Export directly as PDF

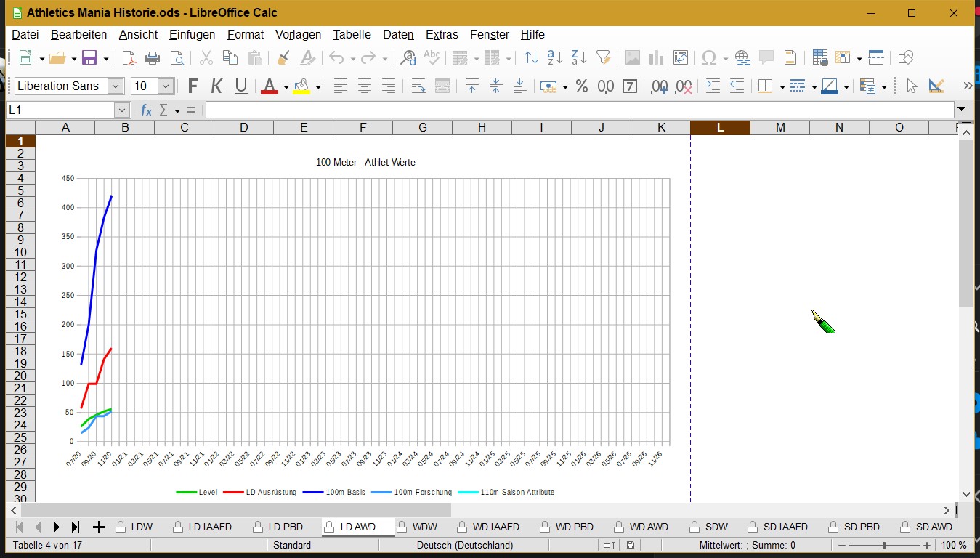pos(129,58)
